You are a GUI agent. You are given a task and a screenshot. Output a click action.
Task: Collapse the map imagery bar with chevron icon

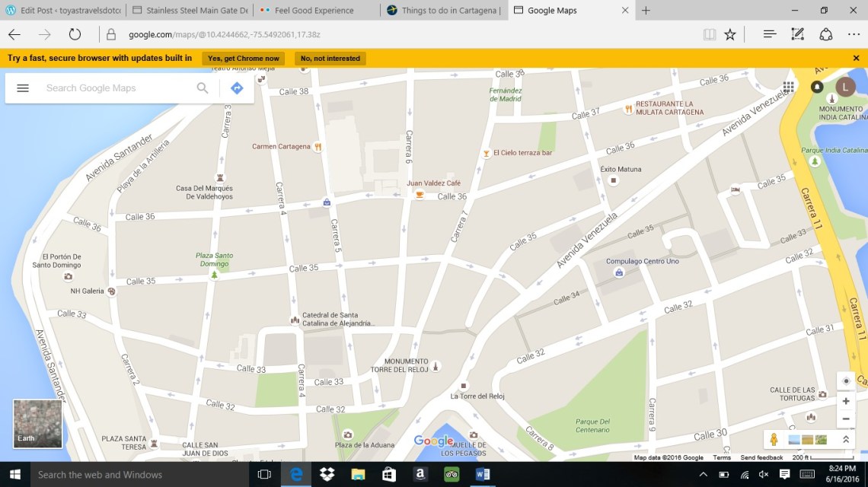[x=846, y=439]
